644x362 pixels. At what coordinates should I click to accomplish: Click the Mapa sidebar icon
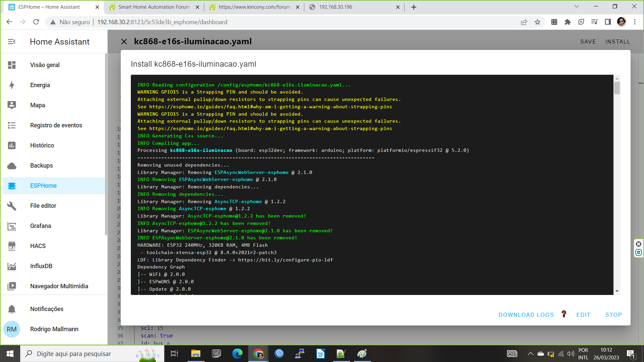pyautogui.click(x=12, y=105)
